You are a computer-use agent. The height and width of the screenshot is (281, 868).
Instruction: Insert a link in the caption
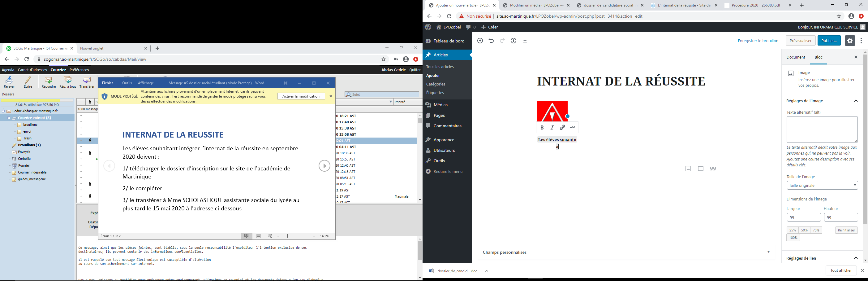click(562, 128)
